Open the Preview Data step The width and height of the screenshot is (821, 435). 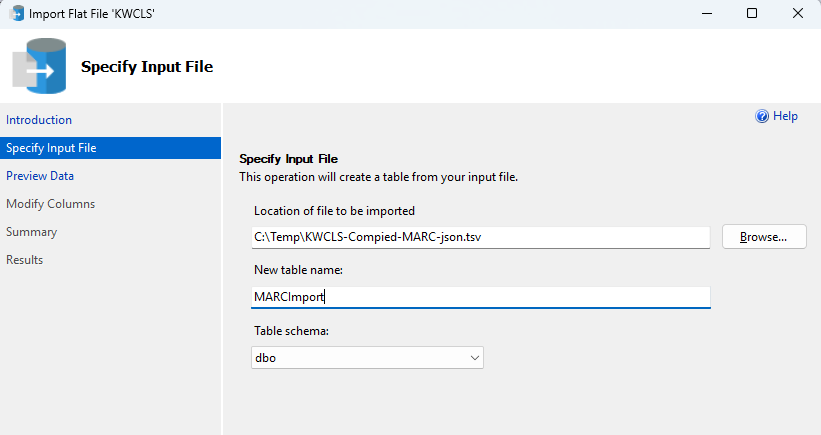(x=40, y=176)
